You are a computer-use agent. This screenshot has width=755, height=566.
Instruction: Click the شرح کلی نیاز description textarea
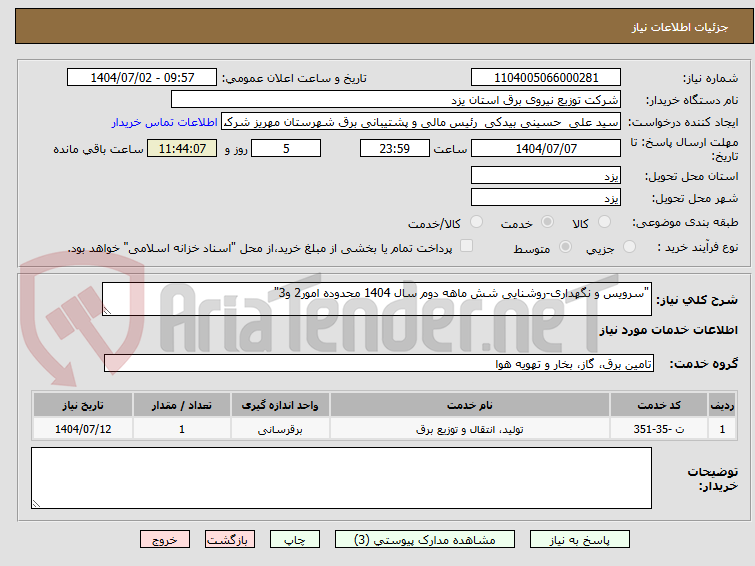tap(377, 299)
